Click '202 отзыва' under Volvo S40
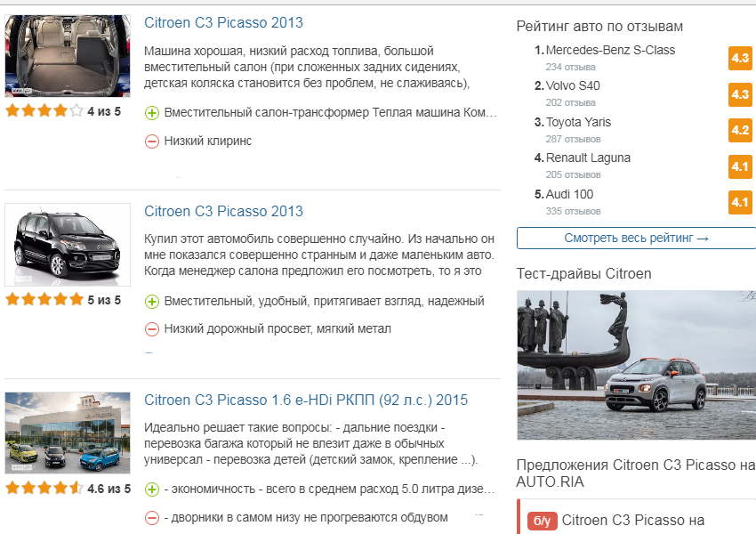This screenshot has width=756, height=534. (570, 102)
